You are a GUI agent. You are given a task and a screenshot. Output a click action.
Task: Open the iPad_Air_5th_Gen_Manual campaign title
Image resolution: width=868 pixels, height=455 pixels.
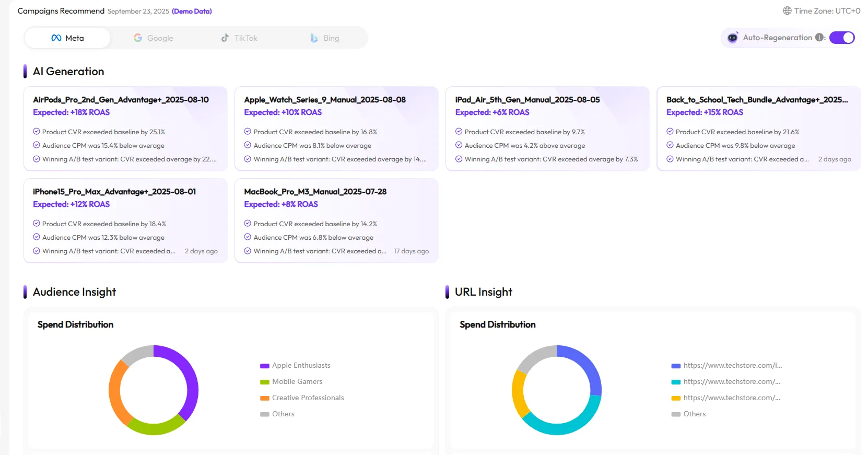527,100
